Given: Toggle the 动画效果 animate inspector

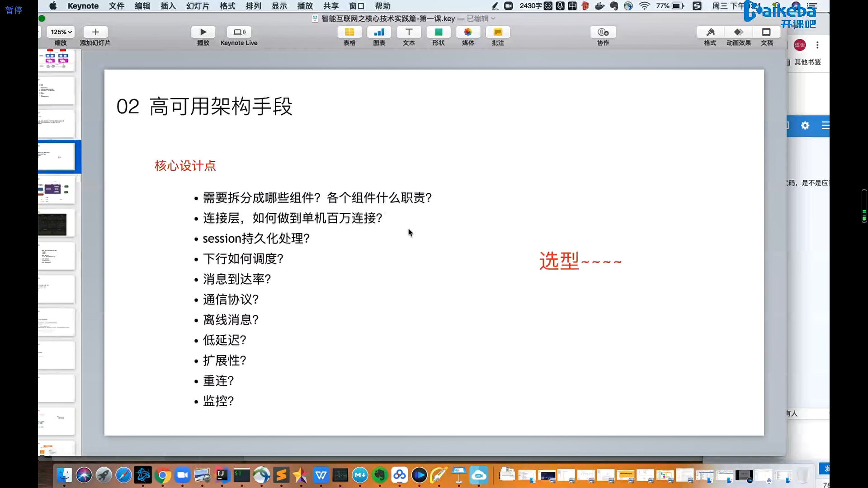Looking at the screenshot, I should click(x=739, y=32).
